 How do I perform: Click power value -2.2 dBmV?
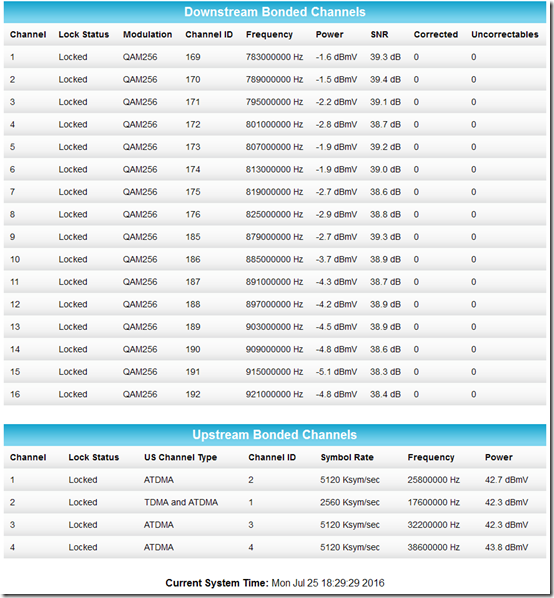click(x=336, y=102)
